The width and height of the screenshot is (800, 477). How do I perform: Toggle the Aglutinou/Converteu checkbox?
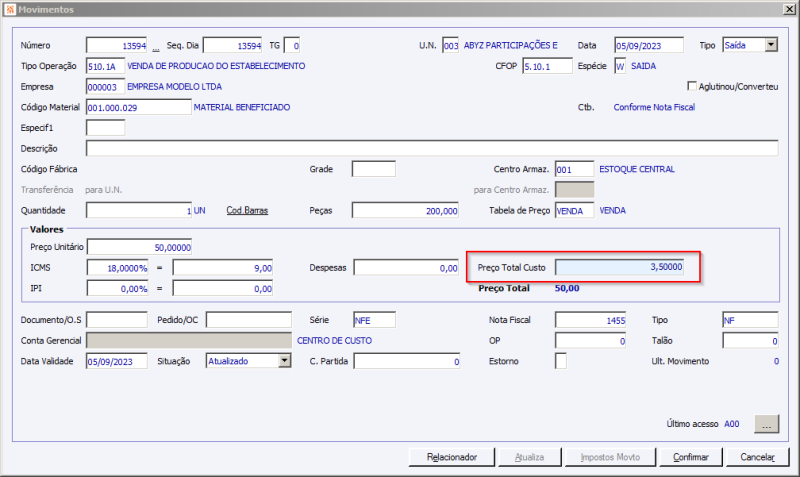(x=692, y=86)
